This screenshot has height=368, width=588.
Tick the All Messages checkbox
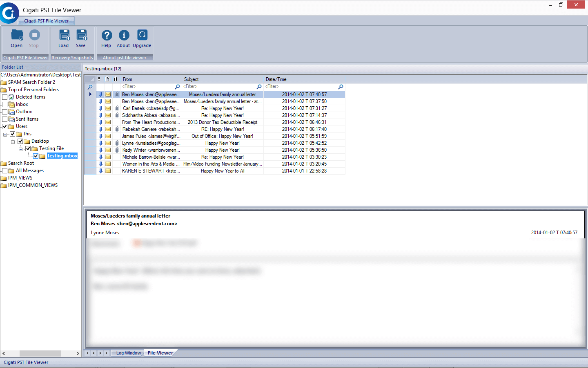click(5, 171)
